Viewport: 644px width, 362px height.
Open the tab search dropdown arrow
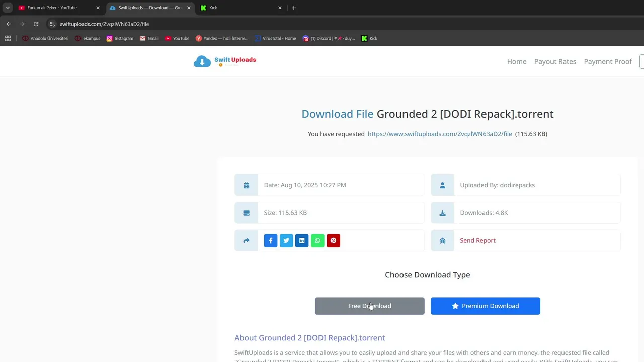pyautogui.click(x=8, y=8)
